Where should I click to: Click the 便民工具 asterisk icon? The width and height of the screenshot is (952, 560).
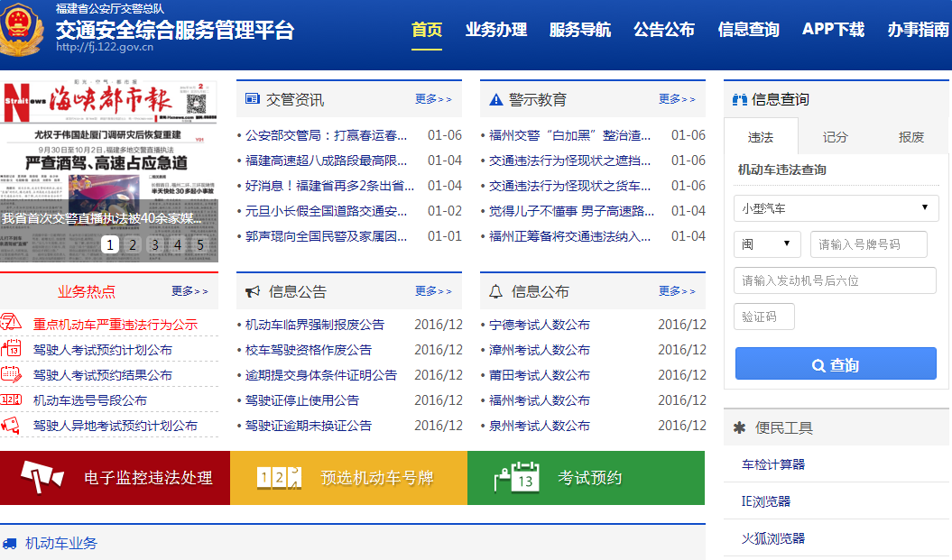click(739, 427)
